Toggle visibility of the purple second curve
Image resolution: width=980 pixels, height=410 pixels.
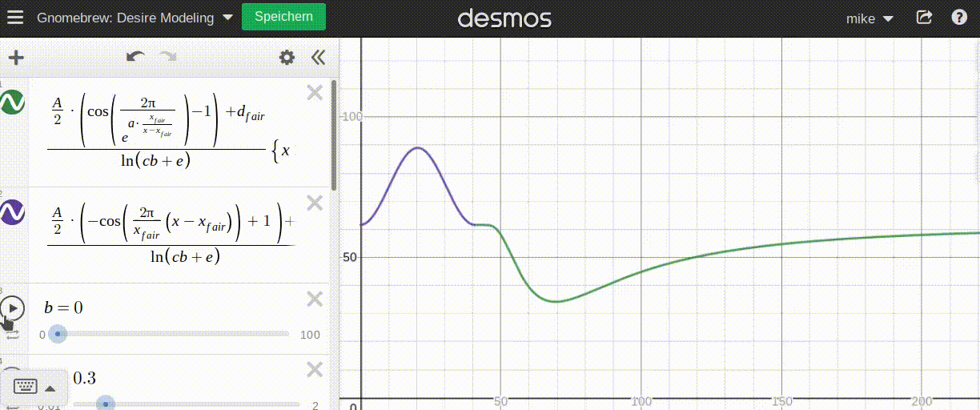tap(12, 212)
